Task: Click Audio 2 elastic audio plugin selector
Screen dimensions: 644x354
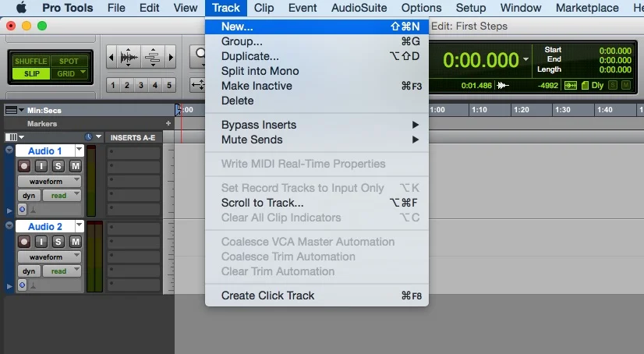Action: pyautogui.click(x=34, y=285)
